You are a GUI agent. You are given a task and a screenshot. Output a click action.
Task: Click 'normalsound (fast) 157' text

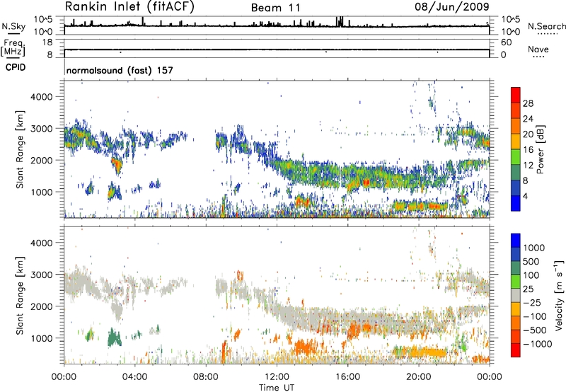pyautogui.click(x=120, y=70)
